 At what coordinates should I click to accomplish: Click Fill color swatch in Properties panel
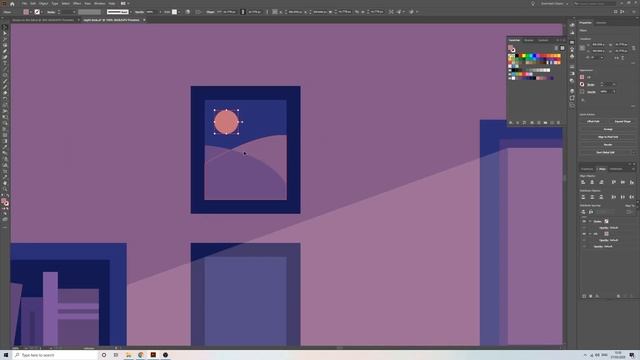point(582,77)
